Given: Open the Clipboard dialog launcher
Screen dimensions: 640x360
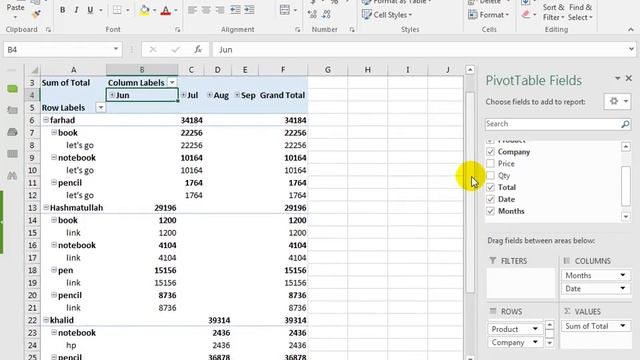Looking at the screenshot, I should point(48,30).
